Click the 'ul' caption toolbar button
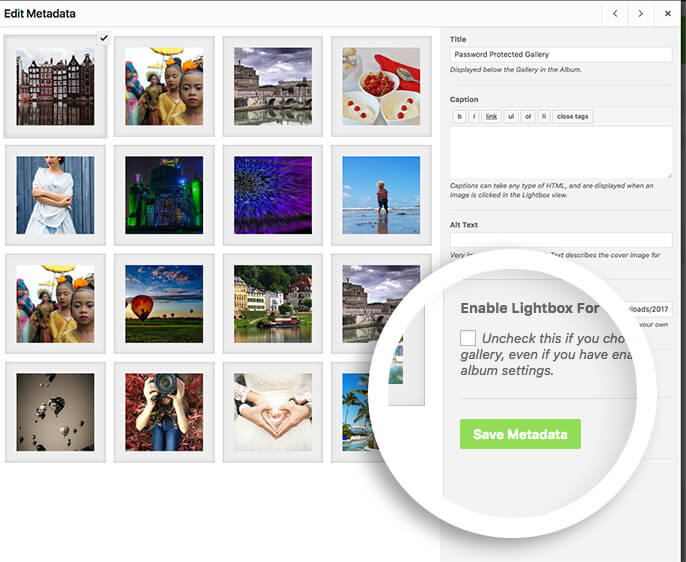Screen dimensions: 686x562 tap(511, 117)
